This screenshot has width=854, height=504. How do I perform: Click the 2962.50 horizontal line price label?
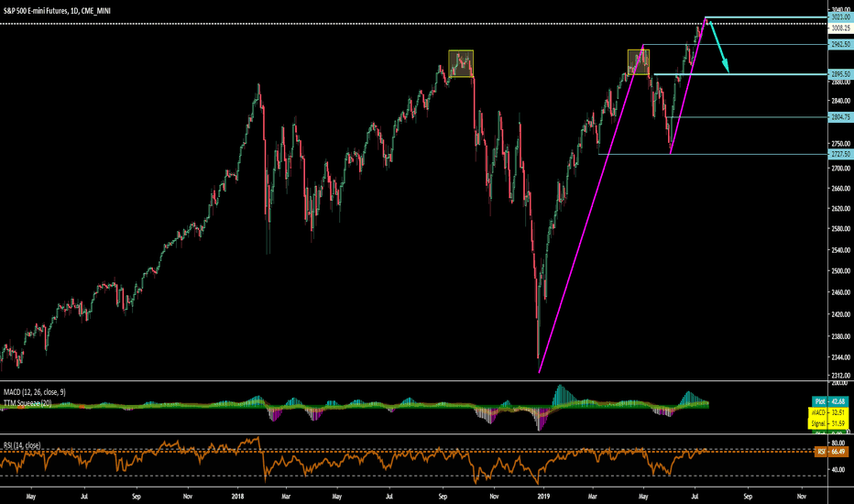(840, 44)
